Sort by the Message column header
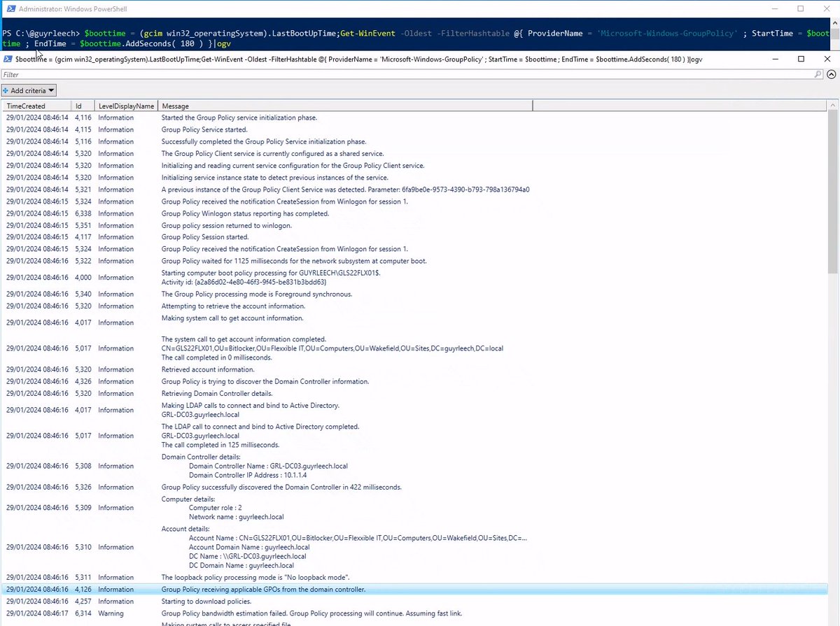Image resolution: width=840 pixels, height=626 pixels. point(345,106)
